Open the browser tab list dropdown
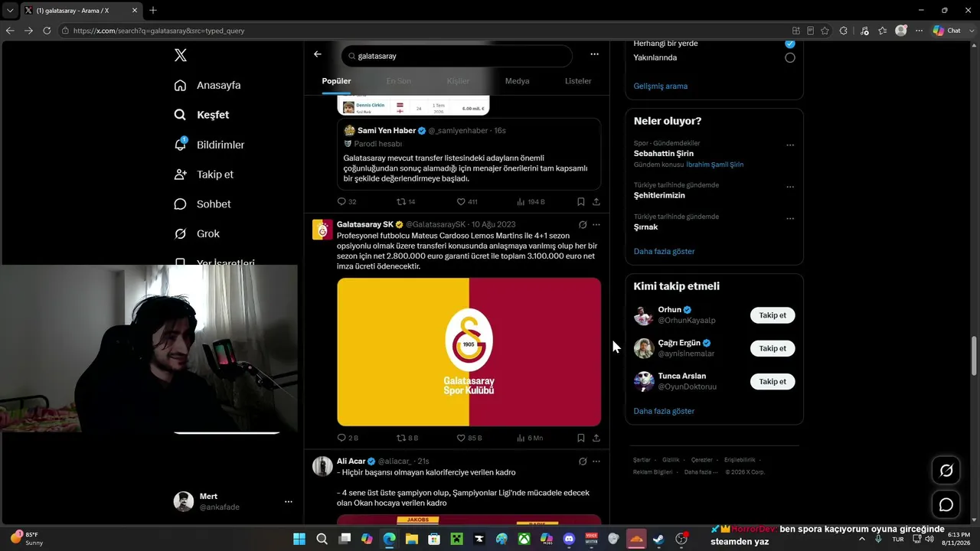Screen dimensions: 980x551 click(10, 10)
